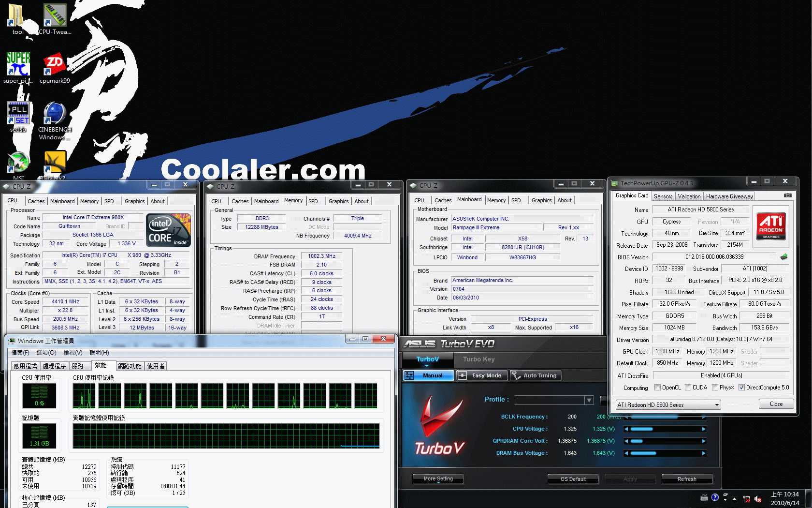Open the tray language bar options arrow

tap(725, 500)
